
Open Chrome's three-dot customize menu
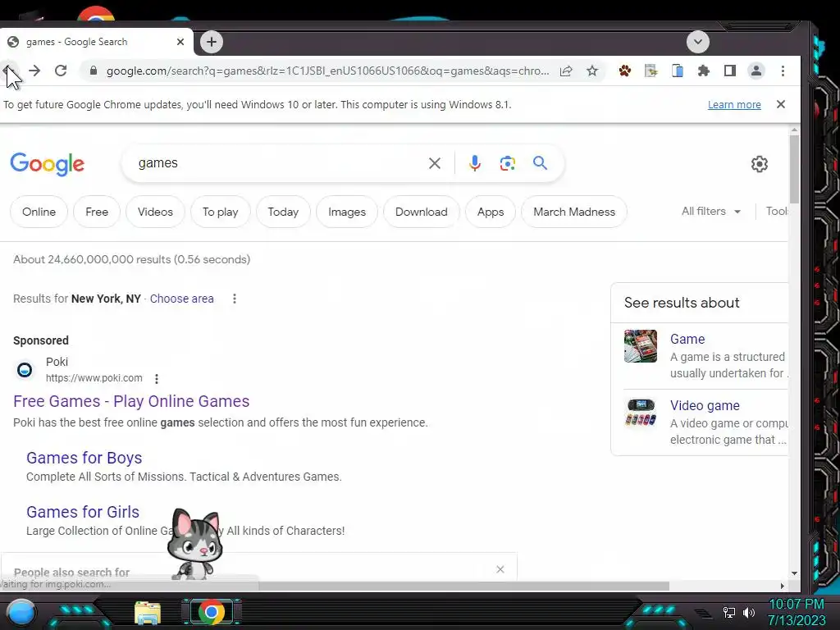point(783,71)
